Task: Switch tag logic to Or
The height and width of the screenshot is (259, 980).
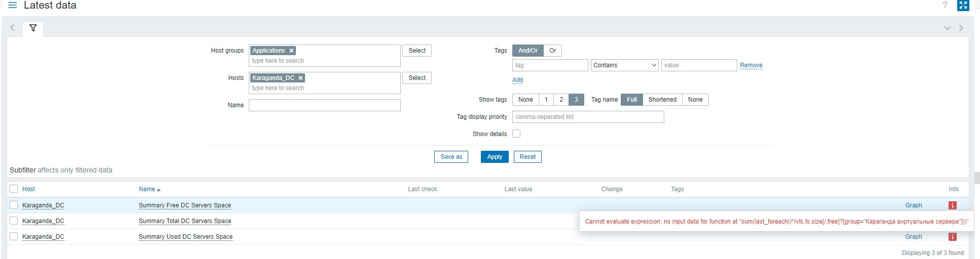Action: [x=552, y=51]
